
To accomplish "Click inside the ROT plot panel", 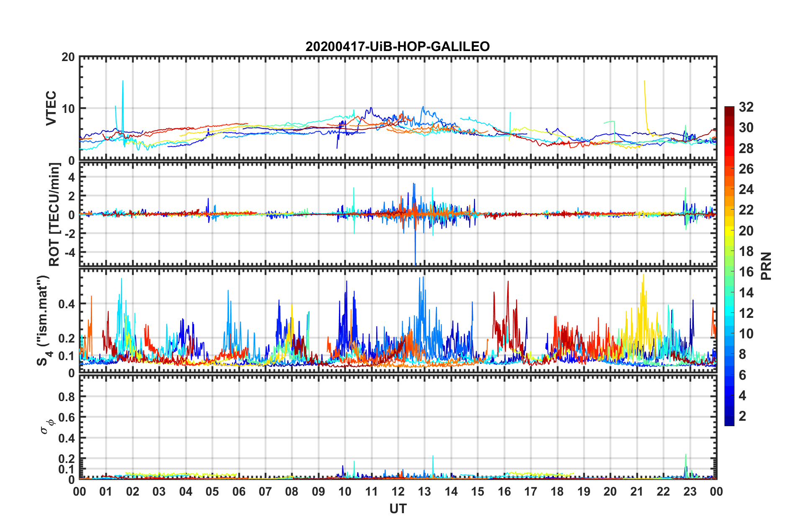I will click(x=398, y=215).
